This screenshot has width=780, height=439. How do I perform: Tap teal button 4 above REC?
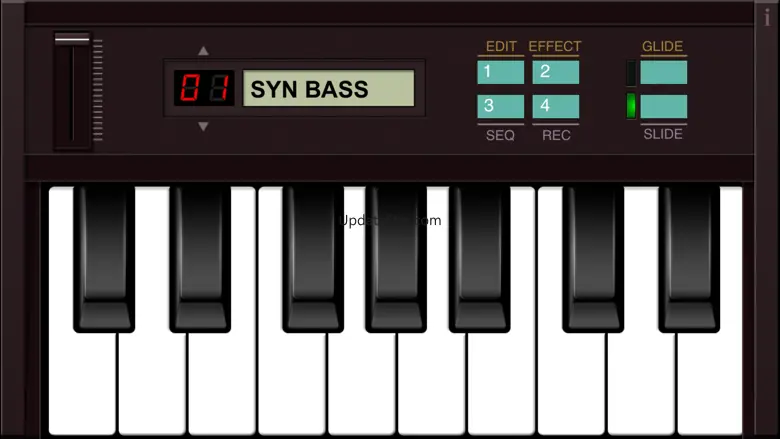point(556,106)
